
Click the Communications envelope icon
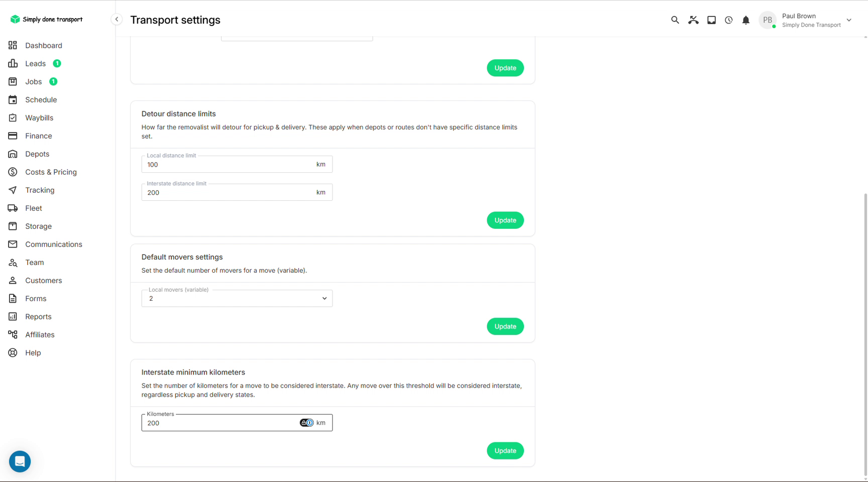pos(13,244)
